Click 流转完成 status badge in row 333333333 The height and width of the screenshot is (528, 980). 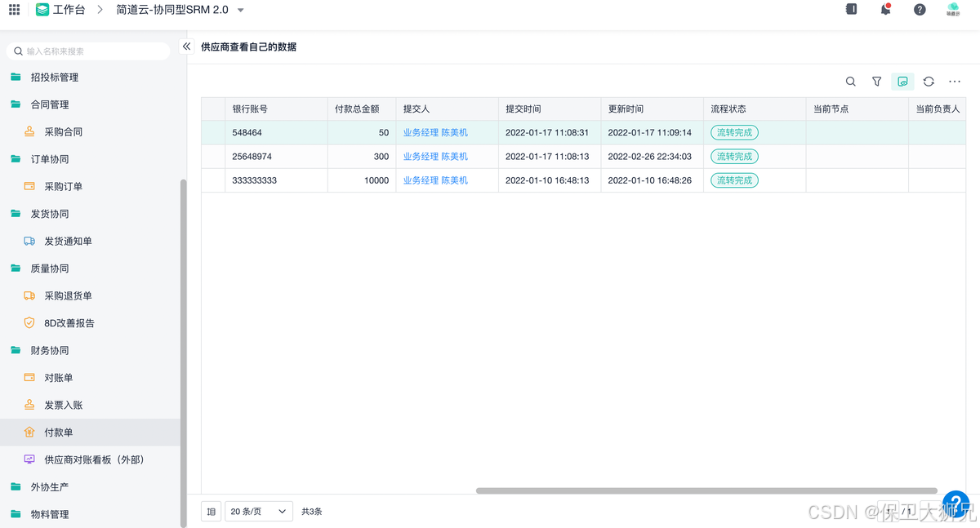pyautogui.click(x=734, y=180)
